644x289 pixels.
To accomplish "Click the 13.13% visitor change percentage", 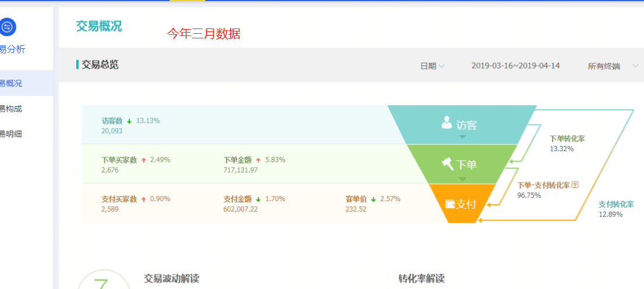I will tap(148, 121).
